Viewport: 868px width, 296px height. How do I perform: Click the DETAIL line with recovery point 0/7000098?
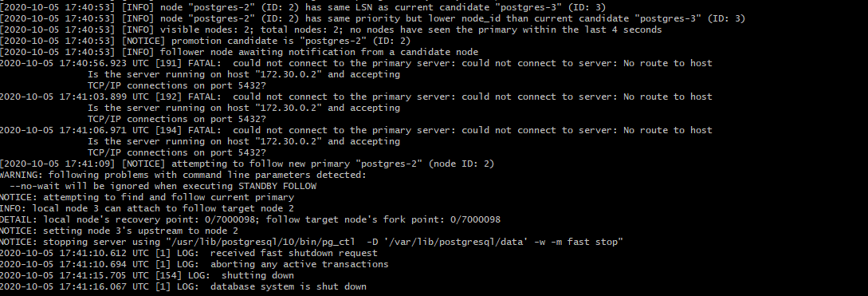point(250,219)
